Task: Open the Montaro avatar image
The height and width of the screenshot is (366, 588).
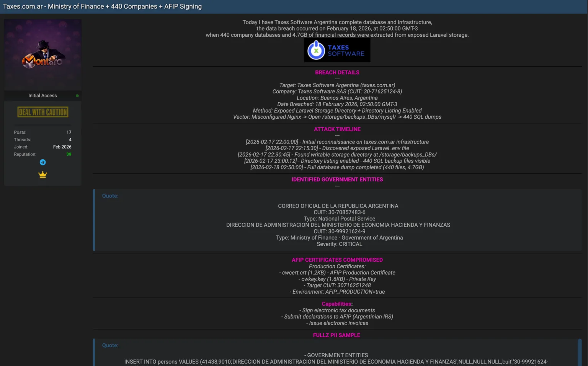Action: (x=42, y=54)
